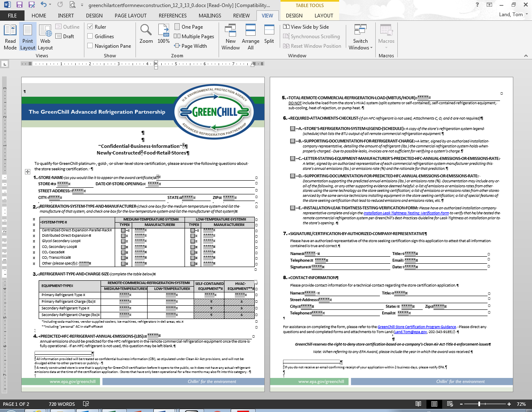Screen dimensions: 532x412
Task: Open Microsoft Word Help
Action: point(477,5)
